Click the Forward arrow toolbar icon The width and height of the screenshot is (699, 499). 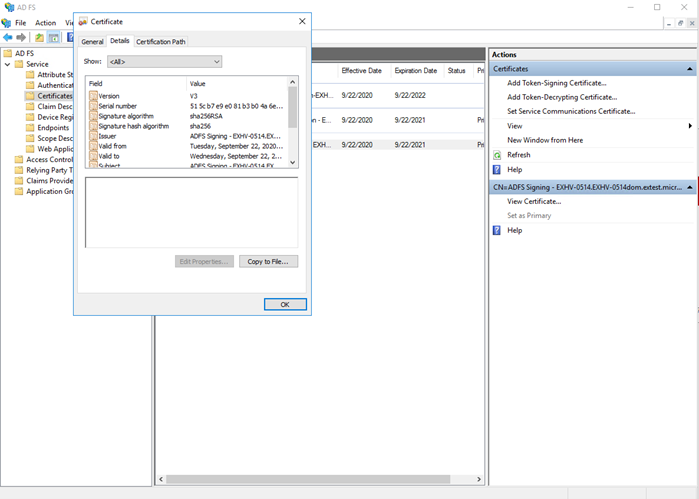(x=21, y=37)
